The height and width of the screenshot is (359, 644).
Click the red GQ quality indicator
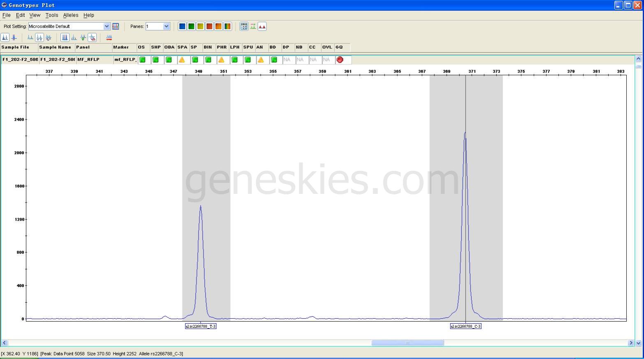click(340, 60)
